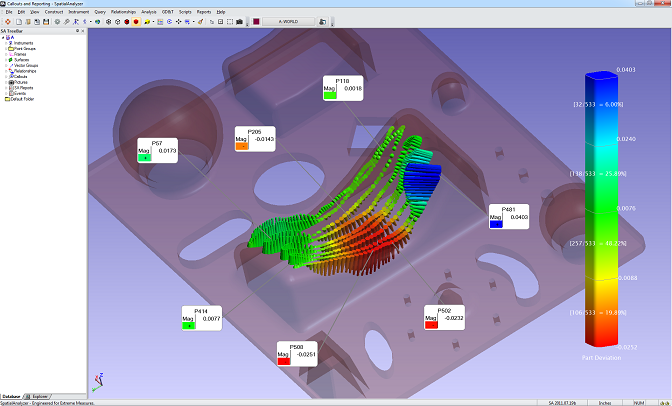
Task: Select the P110 callout box
Action: (343, 88)
